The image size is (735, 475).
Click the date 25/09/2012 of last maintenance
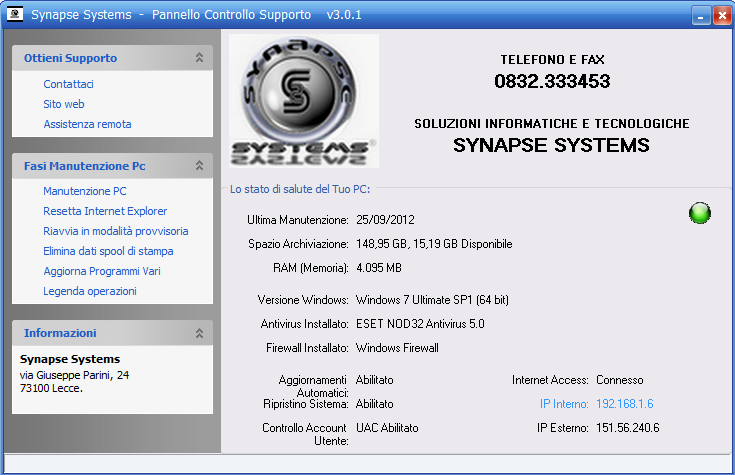[385, 220]
